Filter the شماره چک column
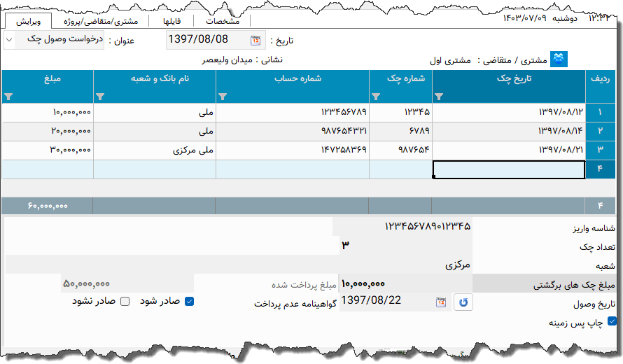This screenshot has height=364, width=623. point(376,97)
